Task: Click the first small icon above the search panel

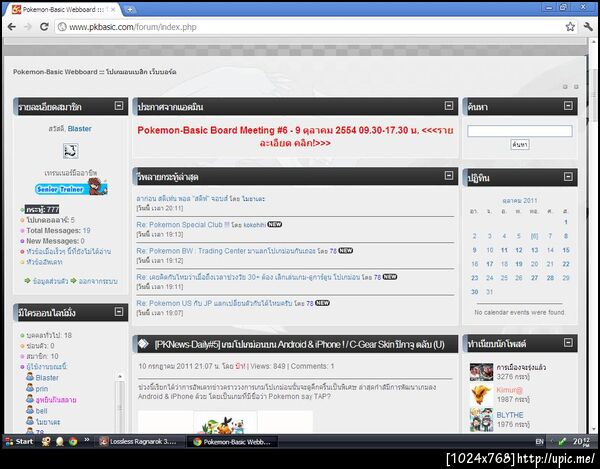Action: (x=565, y=87)
